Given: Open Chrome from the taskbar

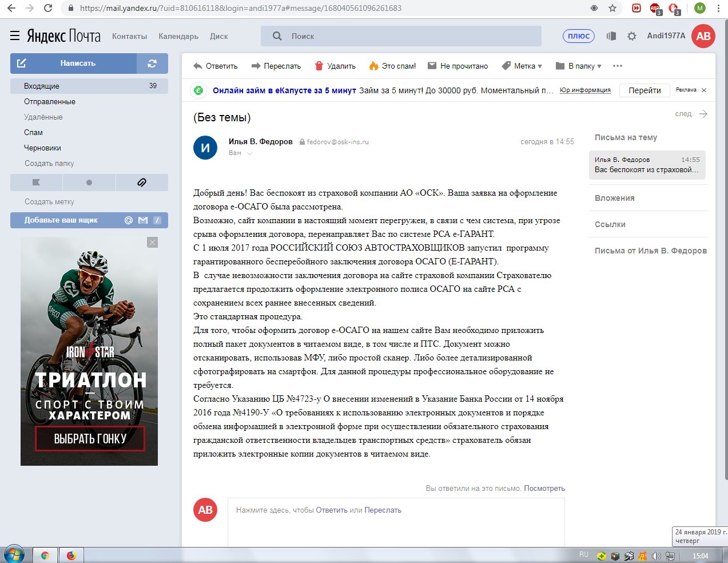Looking at the screenshot, I should coord(45,556).
